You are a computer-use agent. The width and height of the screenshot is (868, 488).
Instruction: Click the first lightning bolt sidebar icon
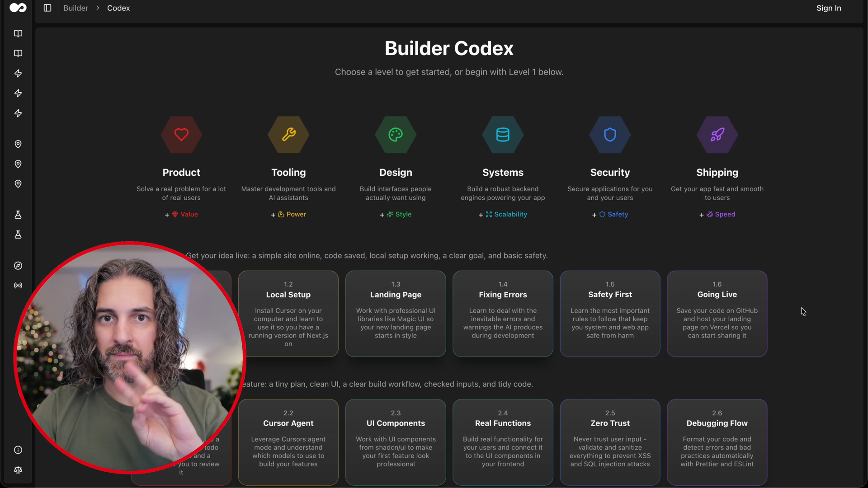tap(18, 73)
